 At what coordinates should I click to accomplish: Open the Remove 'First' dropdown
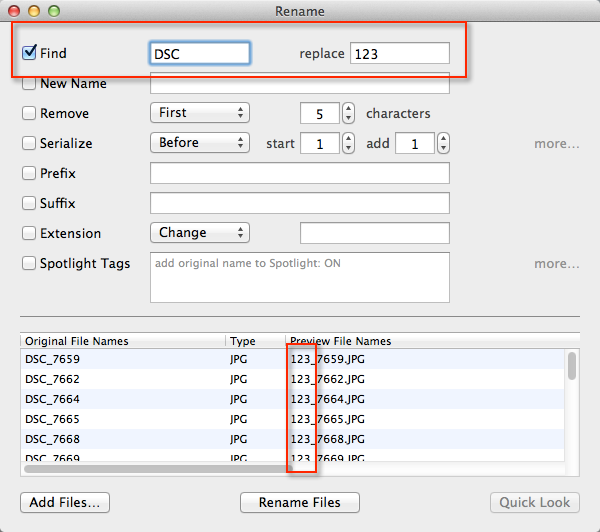click(199, 113)
